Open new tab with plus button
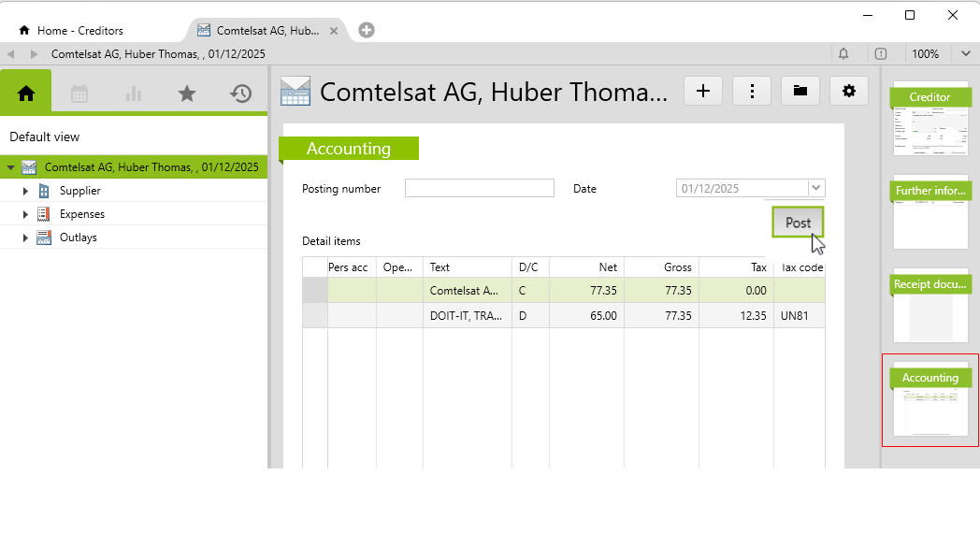 coord(367,30)
